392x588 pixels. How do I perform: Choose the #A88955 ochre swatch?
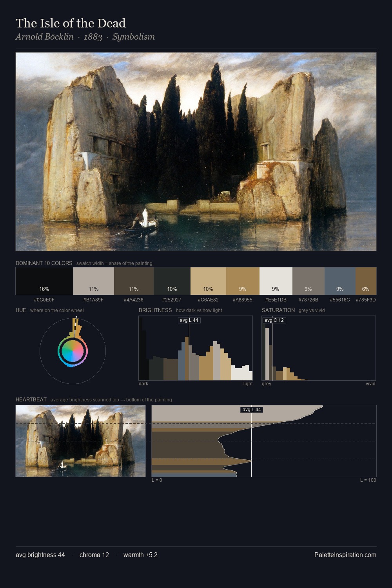(x=243, y=281)
